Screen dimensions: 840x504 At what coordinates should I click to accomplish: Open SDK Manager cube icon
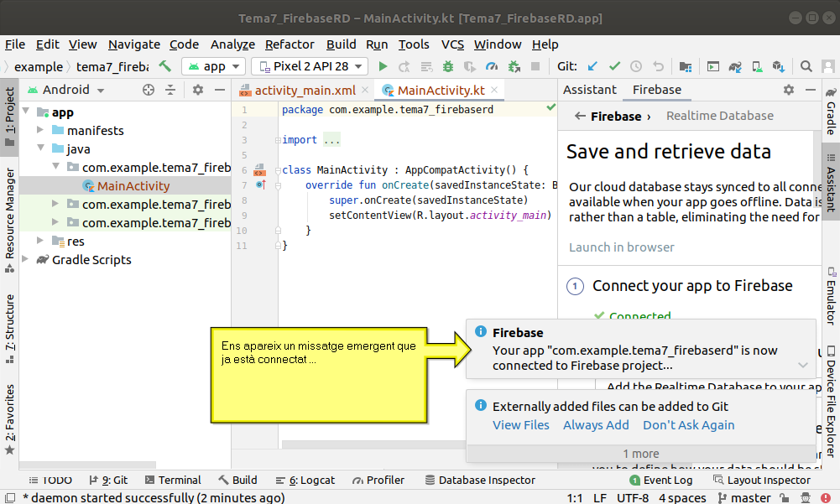[779, 66]
